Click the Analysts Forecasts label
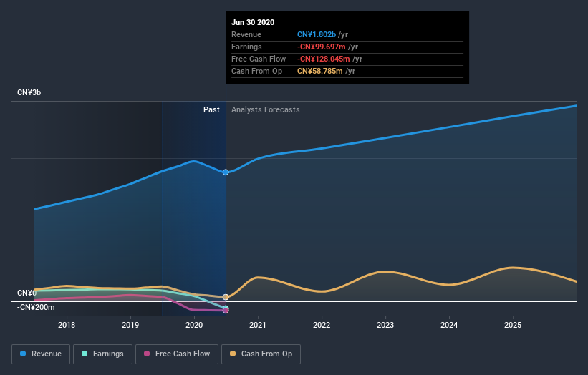588x375 pixels. tap(266, 109)
